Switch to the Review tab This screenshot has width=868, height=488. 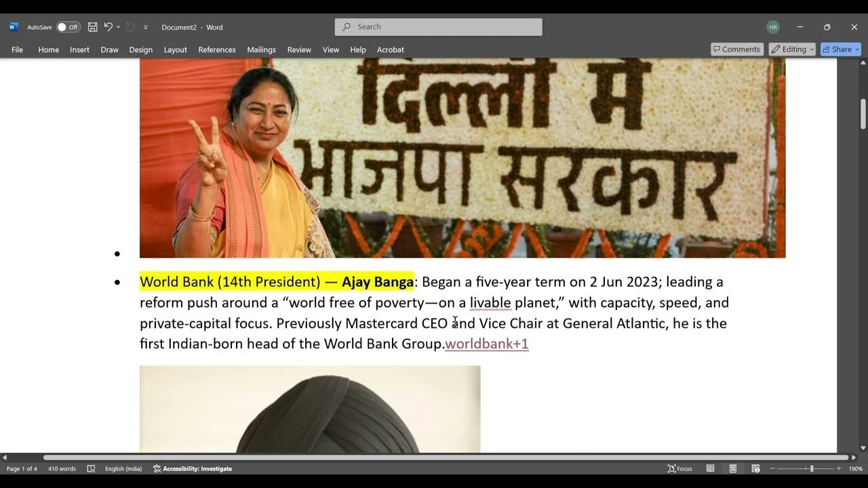[299, 49]
